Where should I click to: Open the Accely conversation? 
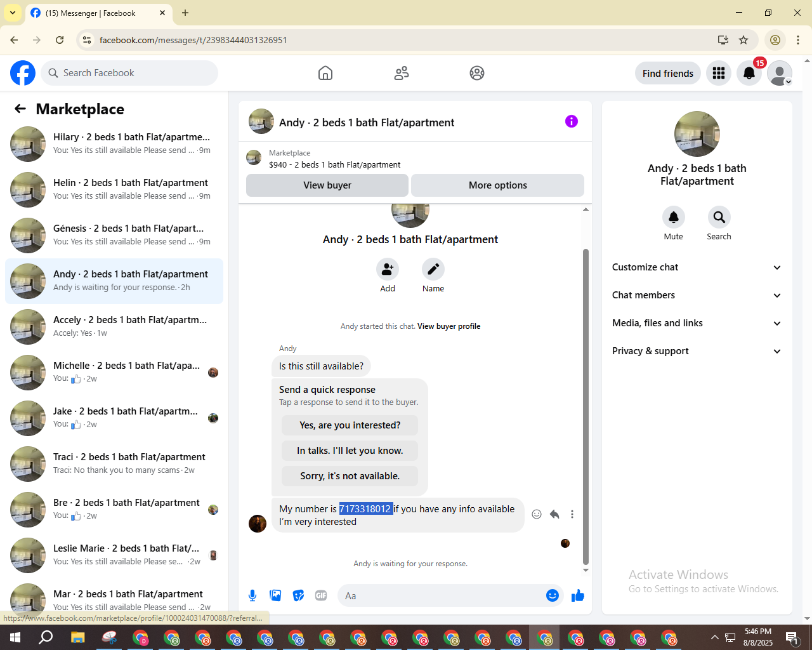pyautogui.click(x=114, y=327)
